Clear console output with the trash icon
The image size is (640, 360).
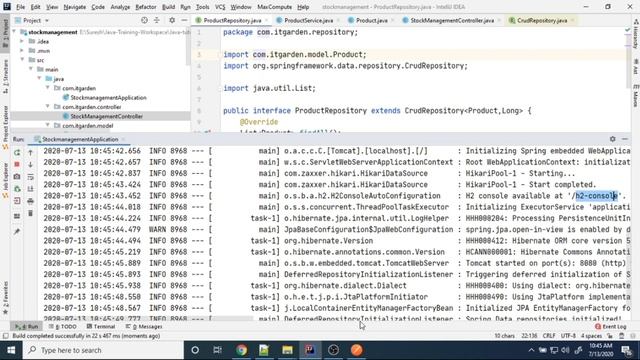(x=31, y=213)
